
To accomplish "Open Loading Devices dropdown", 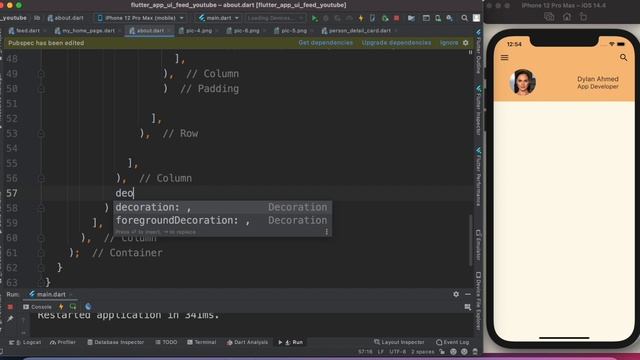I will 275,18.
